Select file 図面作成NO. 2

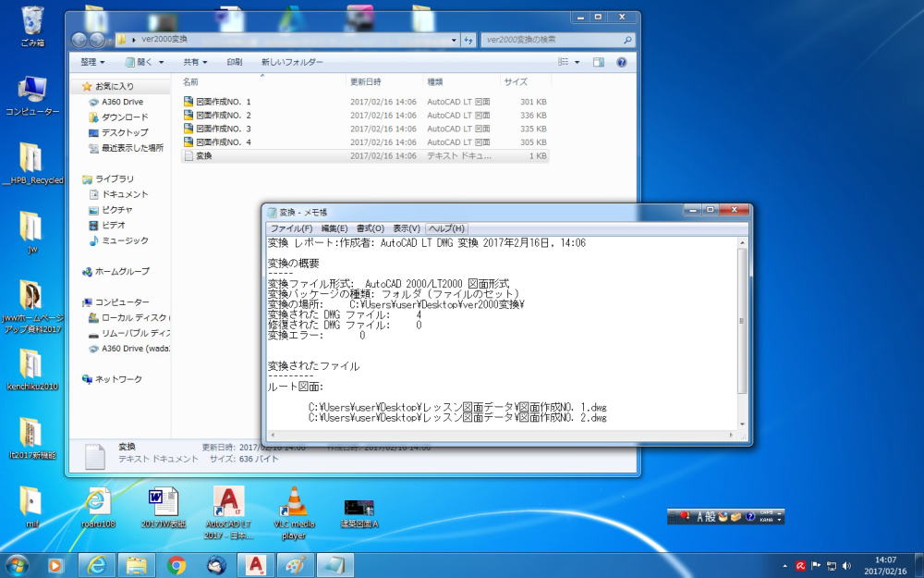(x=365, y=115)
